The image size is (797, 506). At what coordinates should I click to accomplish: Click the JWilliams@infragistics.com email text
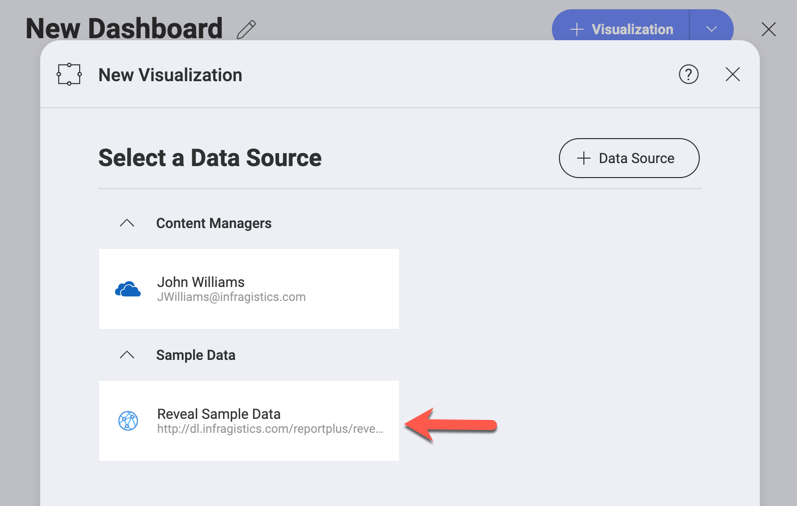click(231, 297)
